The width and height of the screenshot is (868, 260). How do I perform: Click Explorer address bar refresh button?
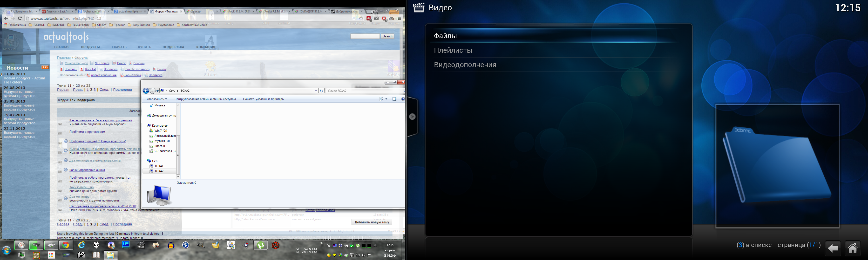[321, 91]
